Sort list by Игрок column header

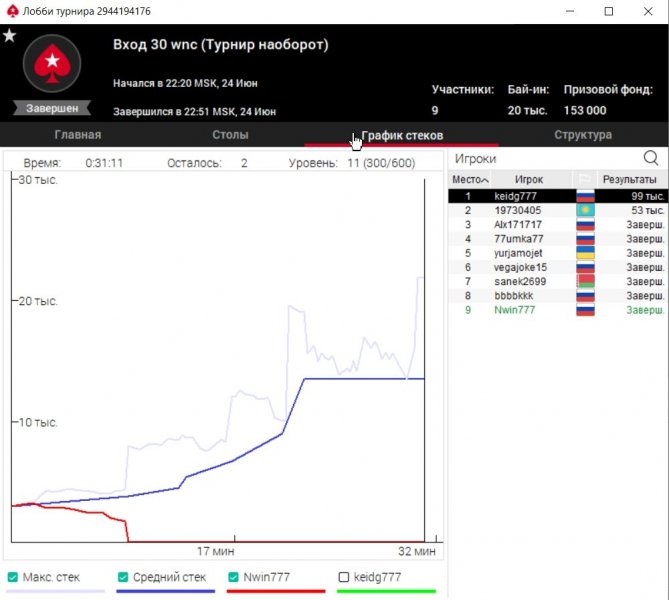(529, 179)
